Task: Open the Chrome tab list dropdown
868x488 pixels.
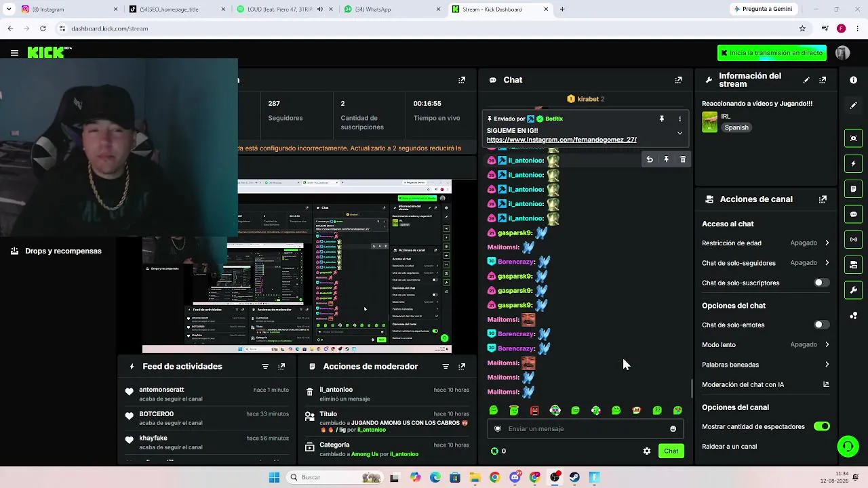Action: (9, 9)
